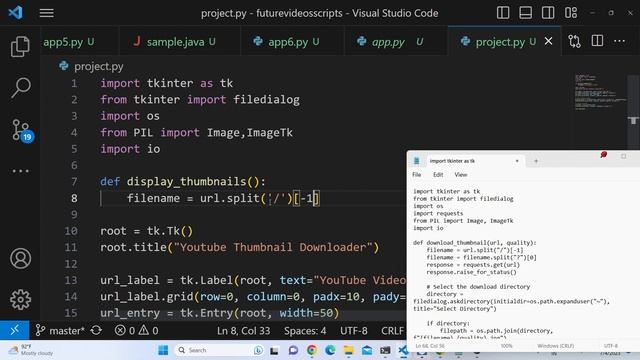This screenshot has height=360, width=640.
Task: Toggle primary side bar layout icon
Action: [503, 13]
